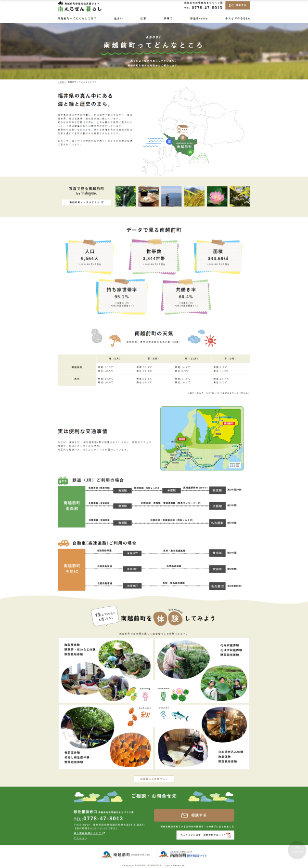
Task: Click the house icon on the Fukui map
Action: tap(182, 129)
